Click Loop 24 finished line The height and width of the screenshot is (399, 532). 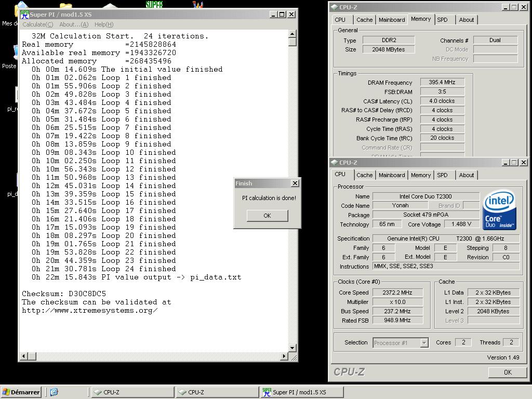(x=104, y=269)
